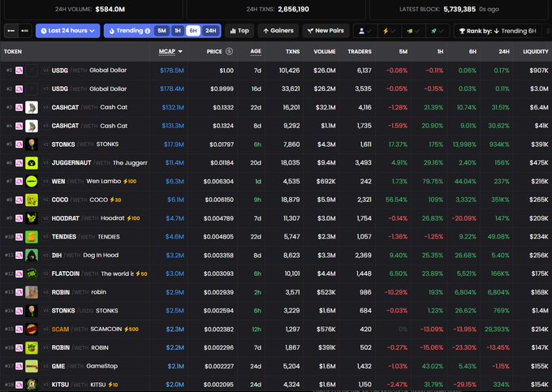Show Top tokens
This screenshot has height=392, width=552.
pyautogui.click(x=239, y=31)
